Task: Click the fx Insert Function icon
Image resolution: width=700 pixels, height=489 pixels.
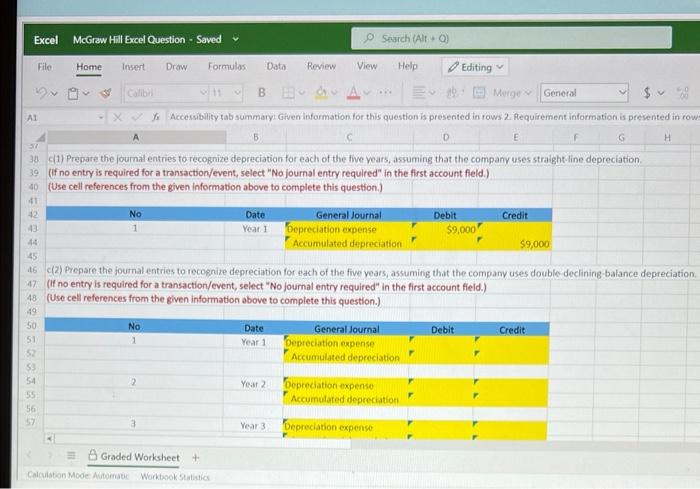Action: click(x=155, y=117)
